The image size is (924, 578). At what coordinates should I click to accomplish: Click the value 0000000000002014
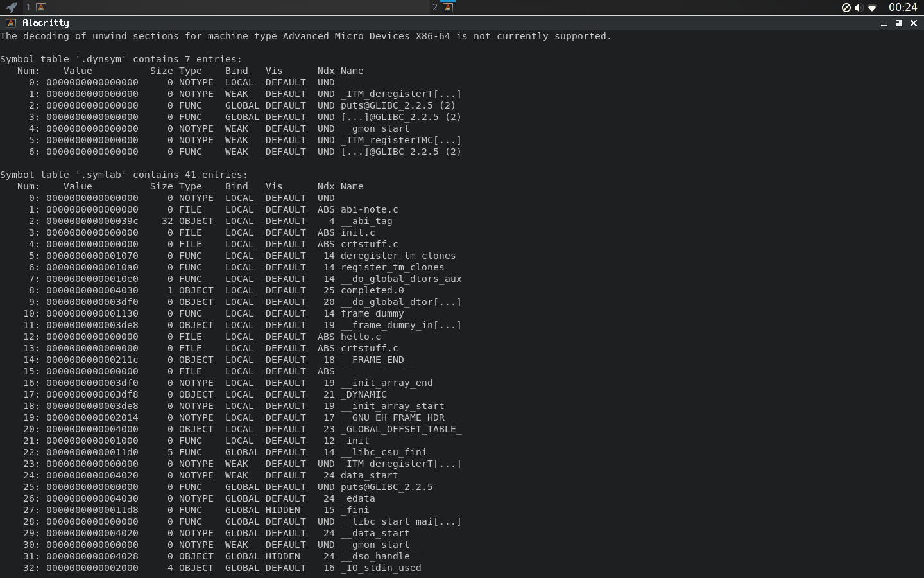tap(92, 417)
